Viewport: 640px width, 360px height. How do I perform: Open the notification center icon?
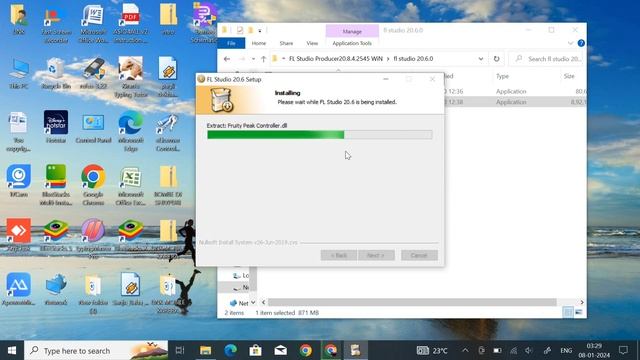(623, 350)
